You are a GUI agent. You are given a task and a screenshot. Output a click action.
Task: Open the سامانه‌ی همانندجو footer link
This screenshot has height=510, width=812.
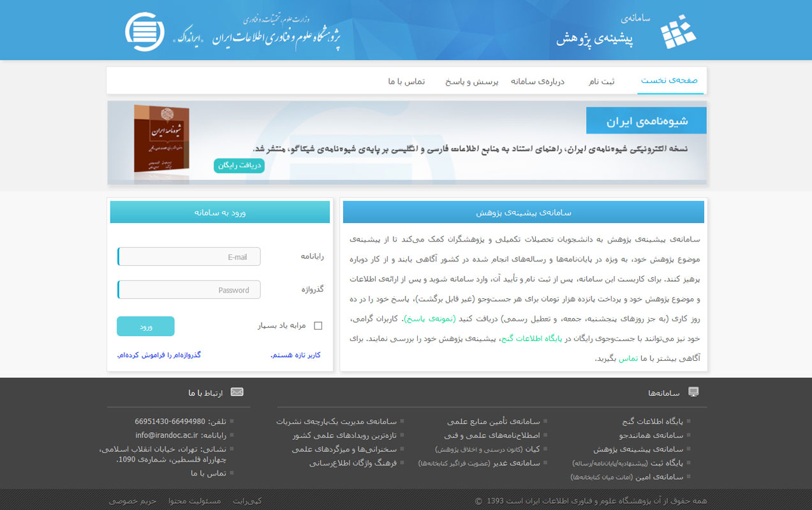(x=651, y=435)
